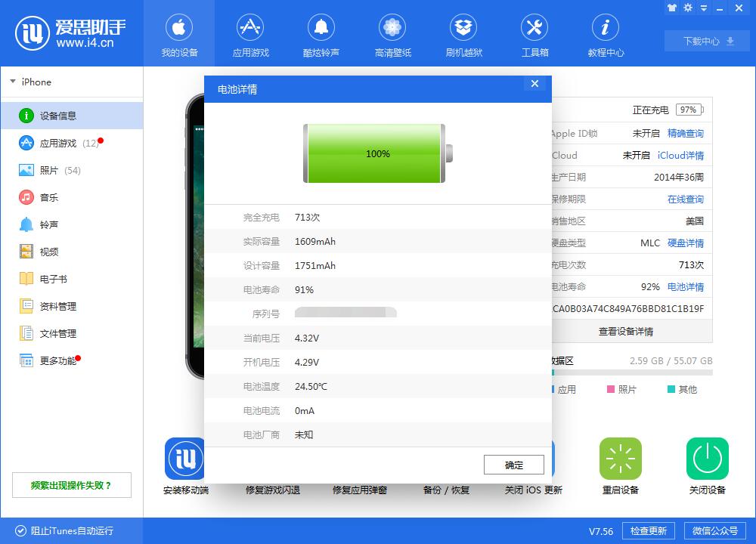
Task: Open the iCloud详情 link
Action: (682, 155)
